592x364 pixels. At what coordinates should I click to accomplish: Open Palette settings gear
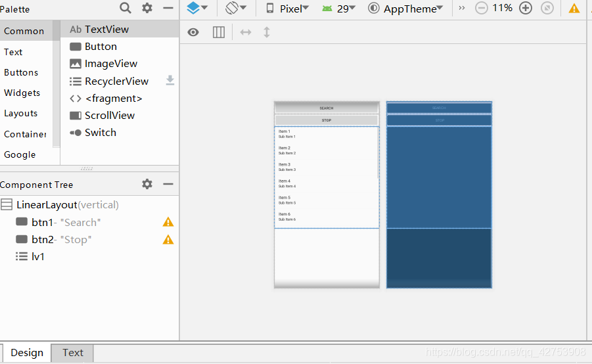click(147, 8)
